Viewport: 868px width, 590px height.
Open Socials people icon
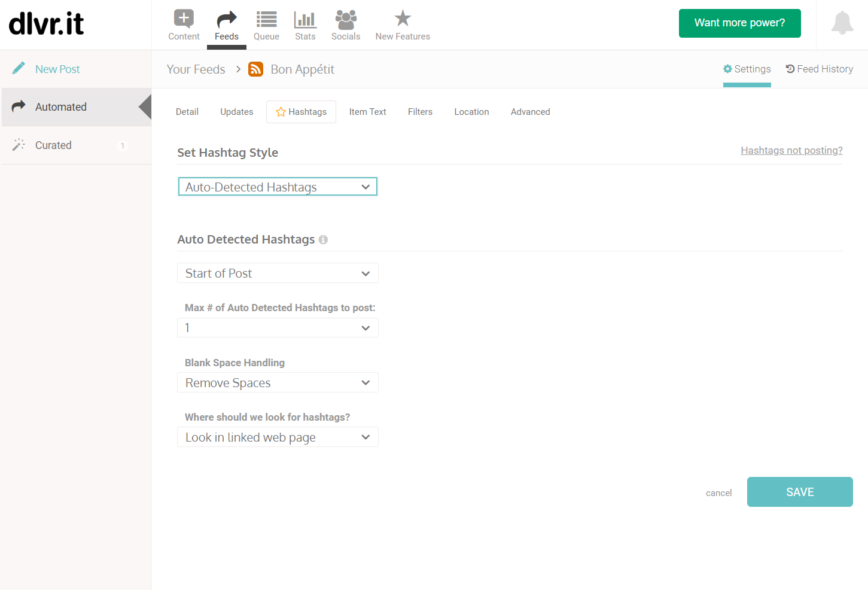(x=346, y=19)
